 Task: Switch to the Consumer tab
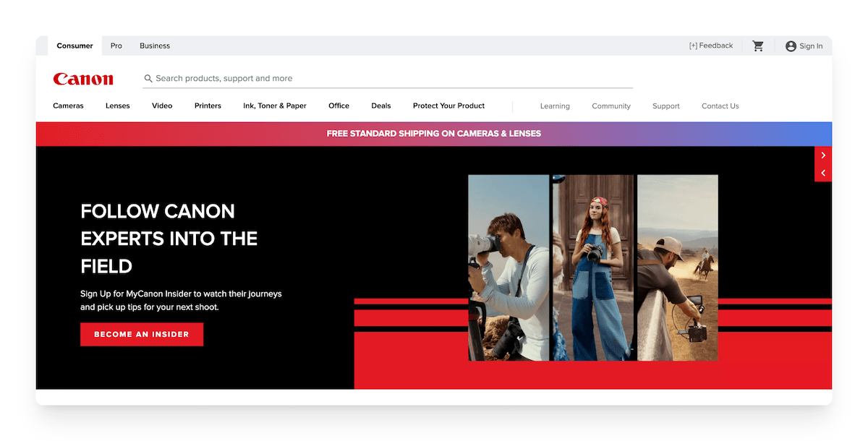tap(75, 46)
